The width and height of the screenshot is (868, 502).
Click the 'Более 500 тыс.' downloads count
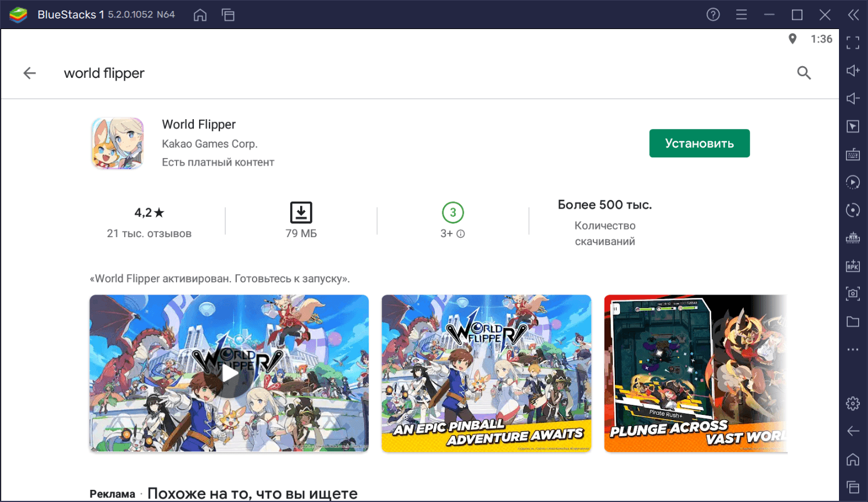click(x=604, y=205)
